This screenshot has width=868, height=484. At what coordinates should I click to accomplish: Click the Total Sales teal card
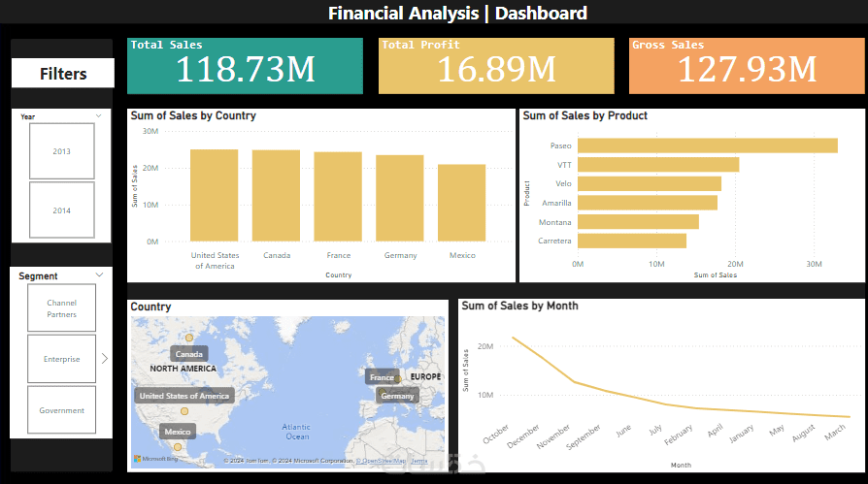(246, 66)
